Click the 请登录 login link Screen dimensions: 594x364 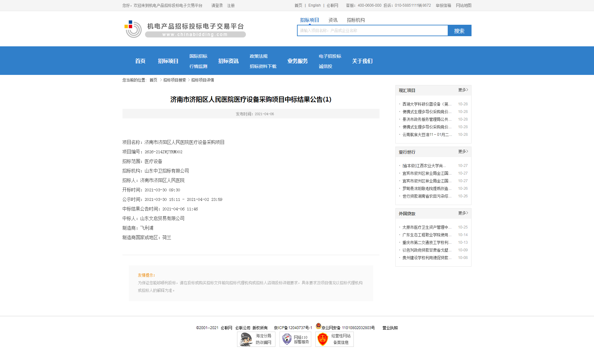point(217,5)
